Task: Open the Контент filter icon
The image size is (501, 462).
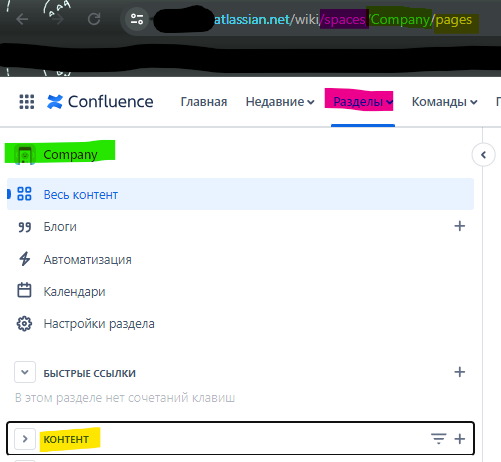Action: point(439,439)
